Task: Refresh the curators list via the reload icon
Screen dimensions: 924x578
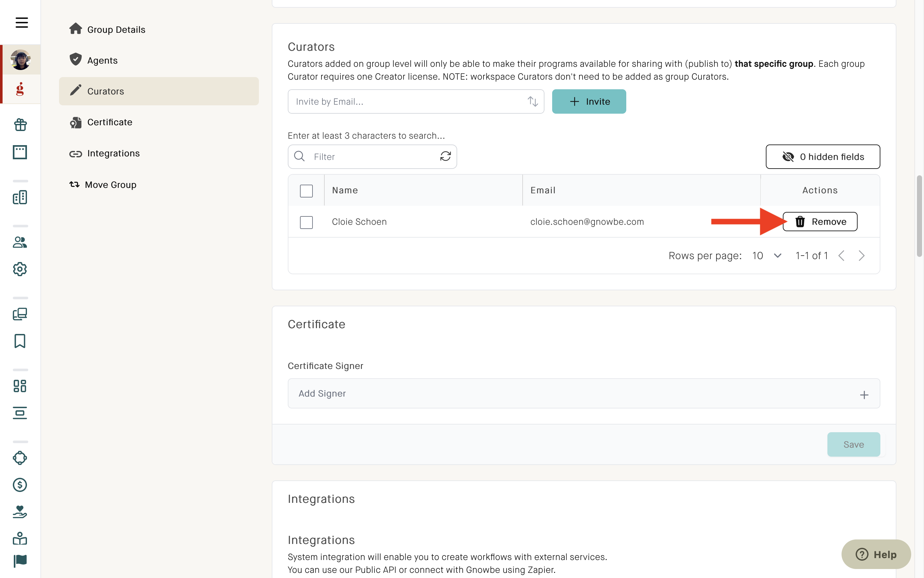Action: click(x=446, y=156)
